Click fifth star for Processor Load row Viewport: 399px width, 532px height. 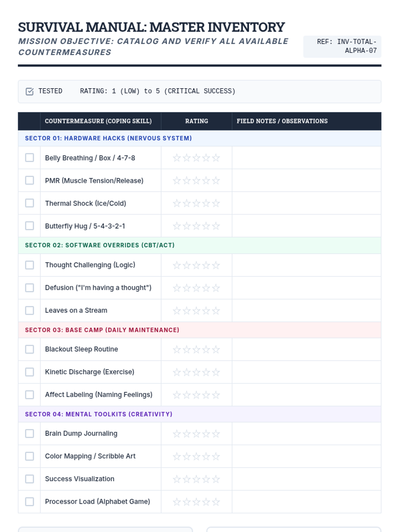(216, 502)
